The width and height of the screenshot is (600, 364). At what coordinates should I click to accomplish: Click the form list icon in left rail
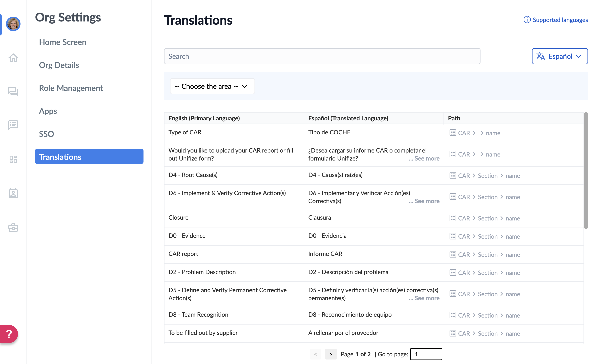point(13,125)
